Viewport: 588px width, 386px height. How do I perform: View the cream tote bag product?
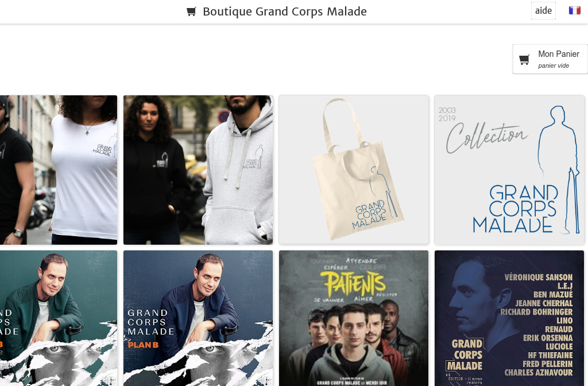click(x=354, y=169)
